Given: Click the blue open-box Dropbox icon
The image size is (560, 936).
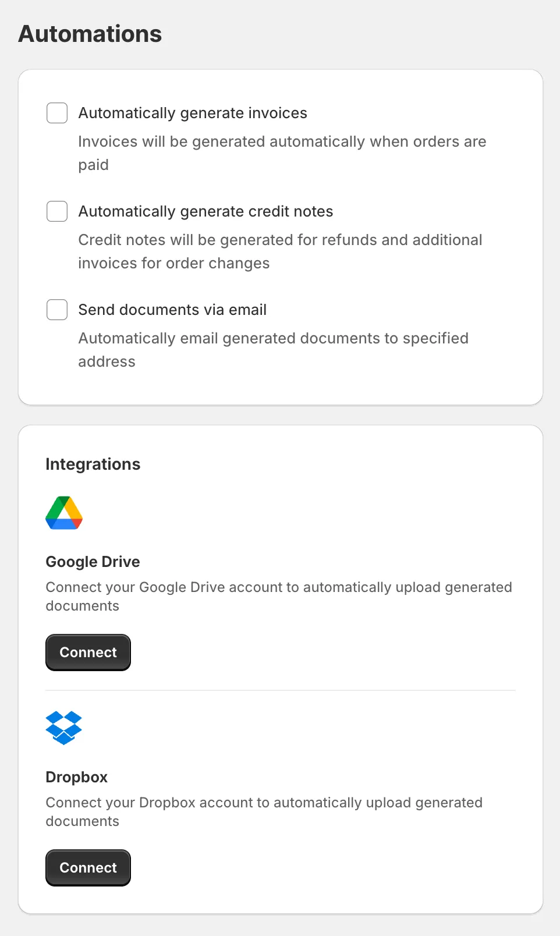Looking at the screenshot, I should tap(63, 728).
